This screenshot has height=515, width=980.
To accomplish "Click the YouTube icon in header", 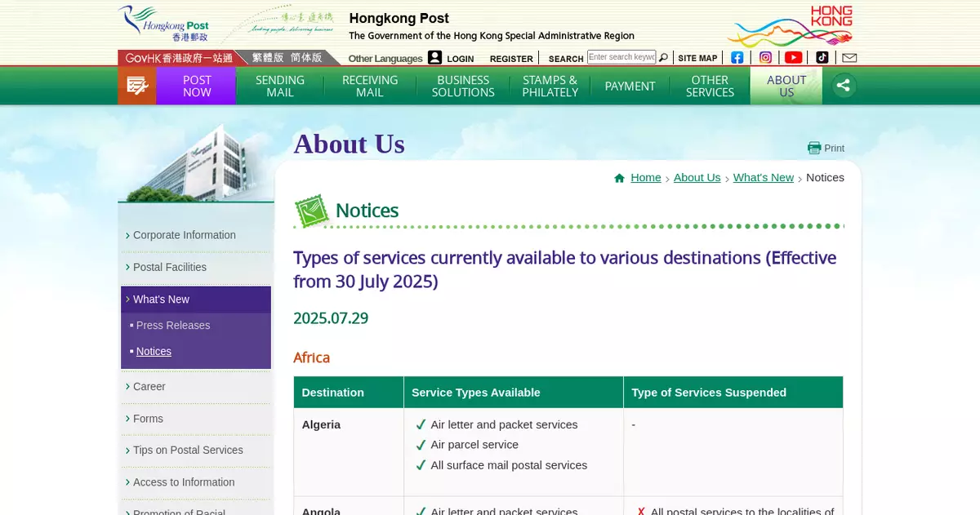I will 793,58.
